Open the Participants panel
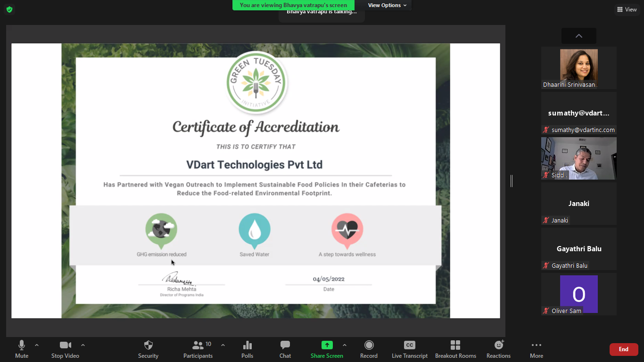The width and height of the screenshot is (644, 362). [198, 349]
